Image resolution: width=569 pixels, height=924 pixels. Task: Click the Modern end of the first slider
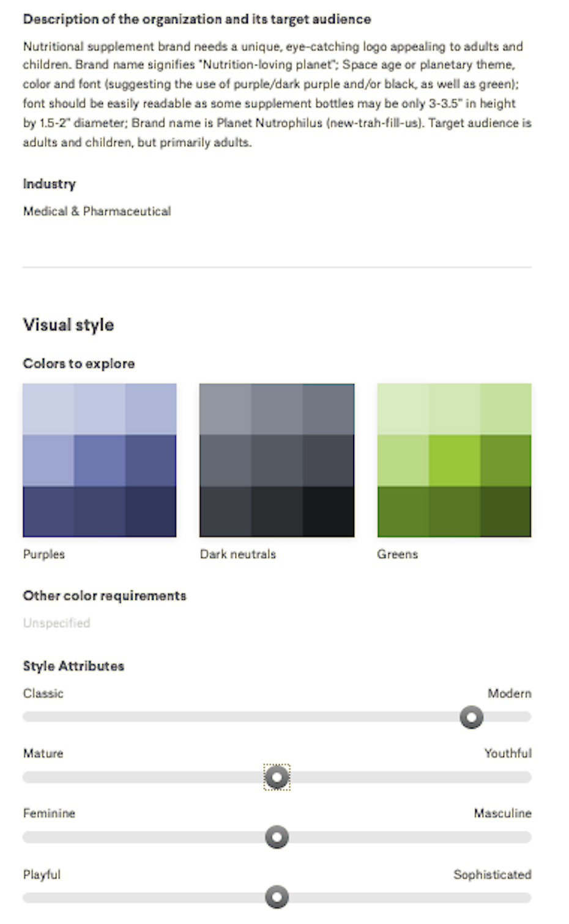(x=523, y=717)
